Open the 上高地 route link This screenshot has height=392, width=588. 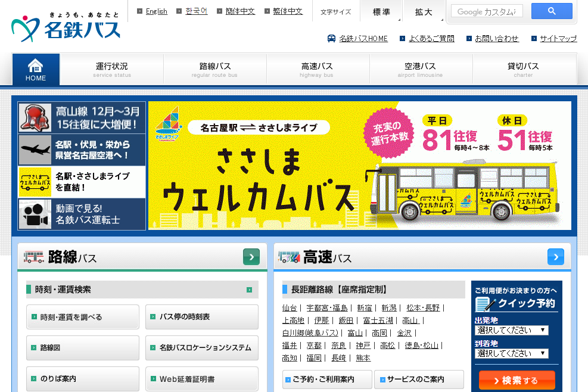pos(293,321)
